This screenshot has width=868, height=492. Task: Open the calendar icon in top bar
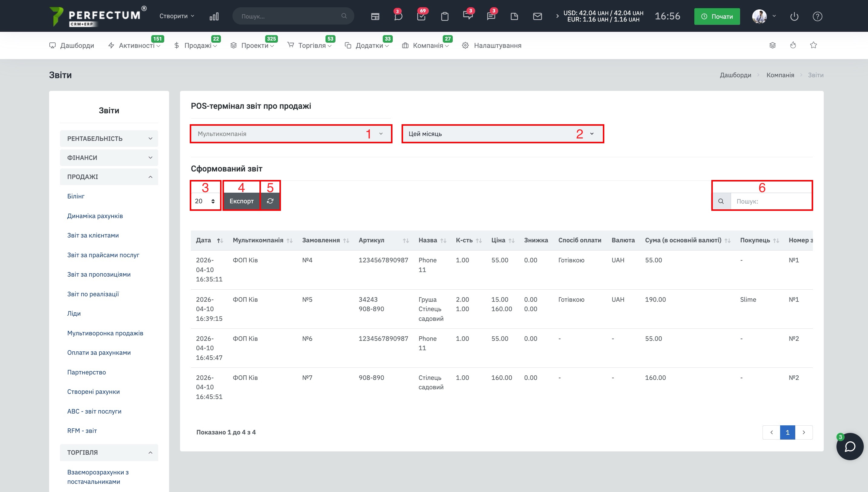click(375, 16)
